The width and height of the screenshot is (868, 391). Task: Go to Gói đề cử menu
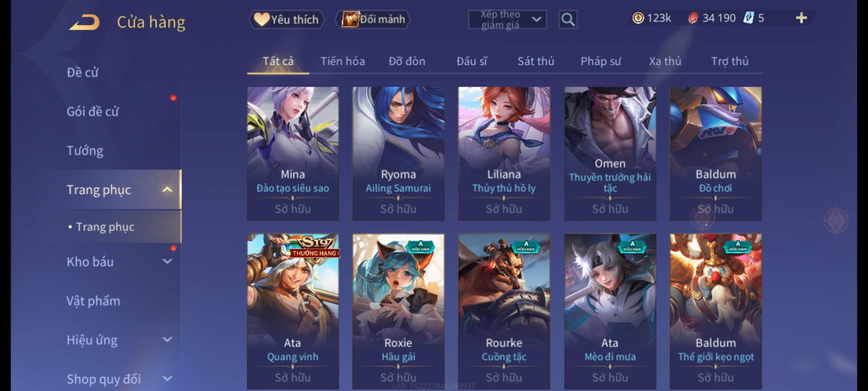tap(93, 112)
